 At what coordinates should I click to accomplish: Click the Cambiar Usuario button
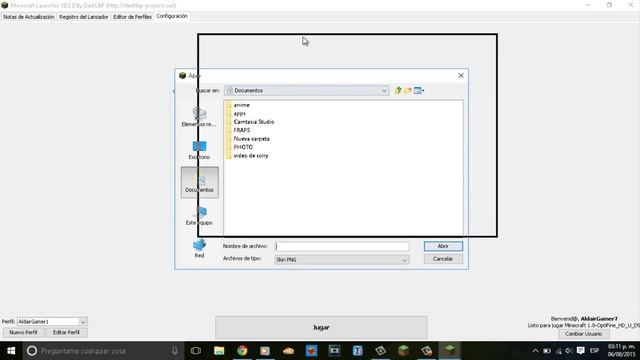(x=583, y=334)
